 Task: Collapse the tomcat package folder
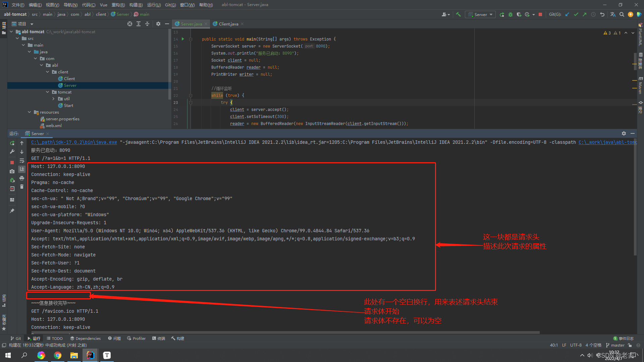point(48,92)
